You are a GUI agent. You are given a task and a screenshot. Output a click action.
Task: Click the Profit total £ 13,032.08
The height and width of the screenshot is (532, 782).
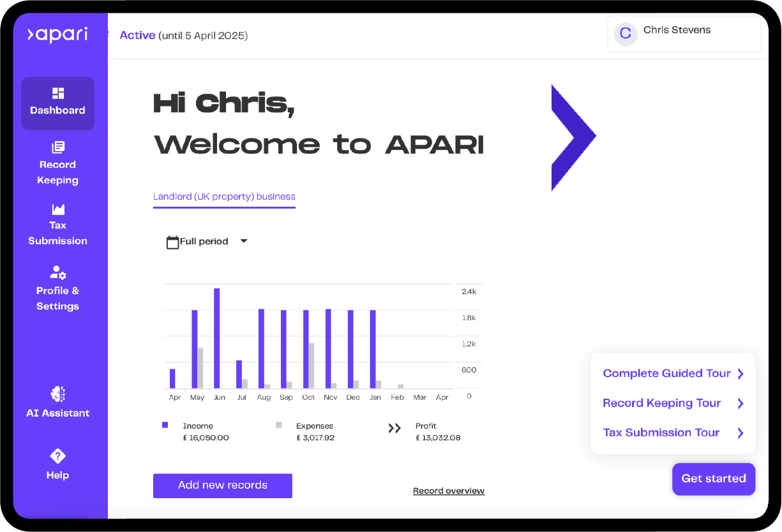point(438,438)
